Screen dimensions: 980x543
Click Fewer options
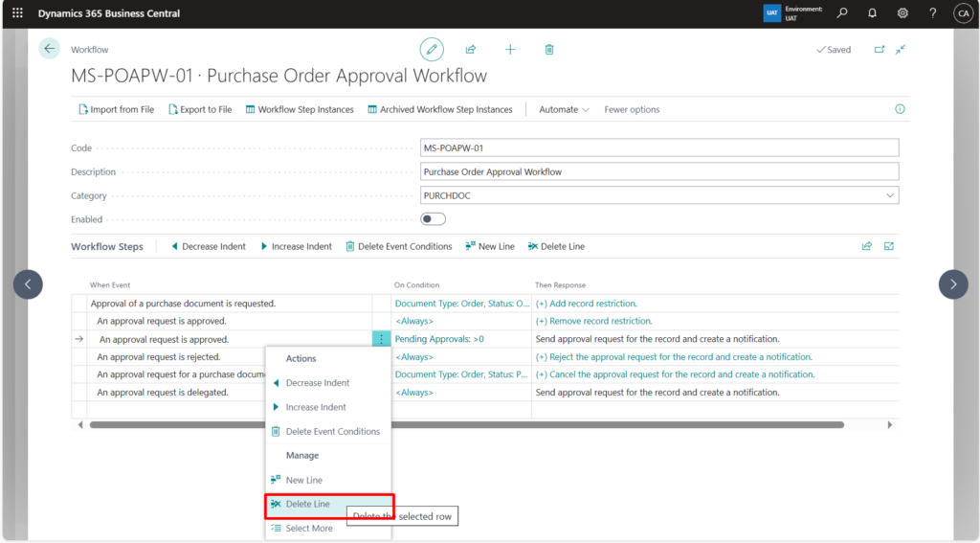click(632, 109)
